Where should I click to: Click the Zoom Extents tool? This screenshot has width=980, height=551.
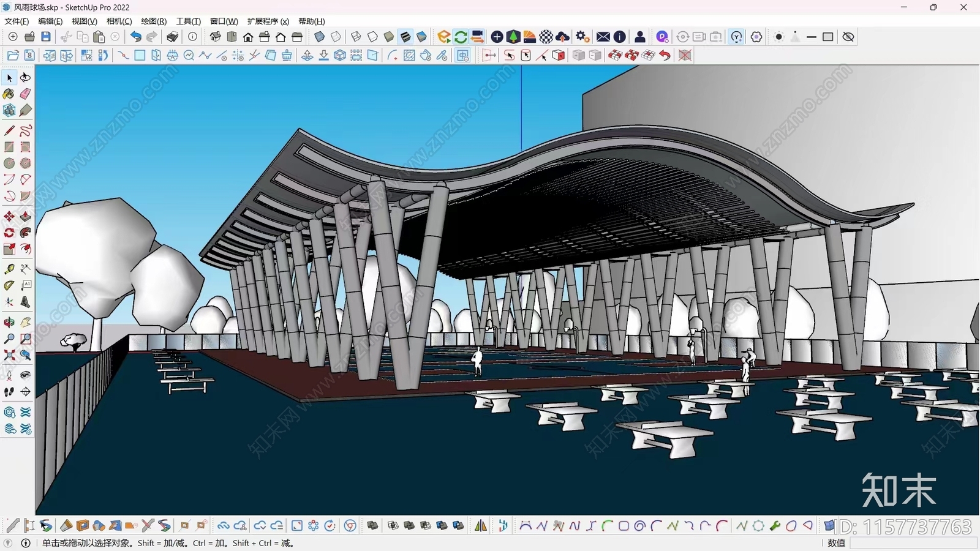[x=9, y=354]
